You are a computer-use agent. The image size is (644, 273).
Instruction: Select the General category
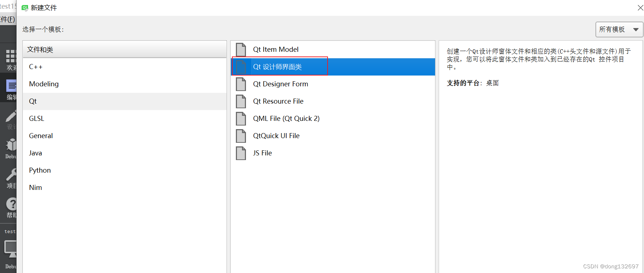point(124,136)
